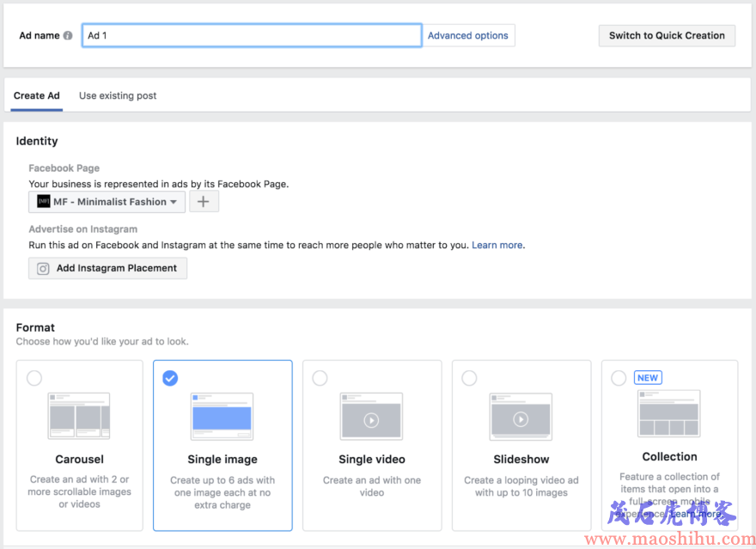
Task: Click 'Choose how you'd like your ad to look' text
Action: (x=102, y=341)
